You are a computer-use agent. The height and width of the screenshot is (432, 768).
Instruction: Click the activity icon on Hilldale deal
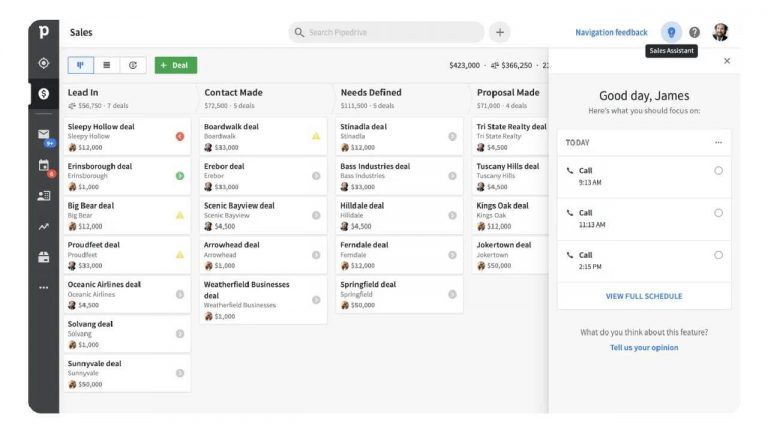452,216
